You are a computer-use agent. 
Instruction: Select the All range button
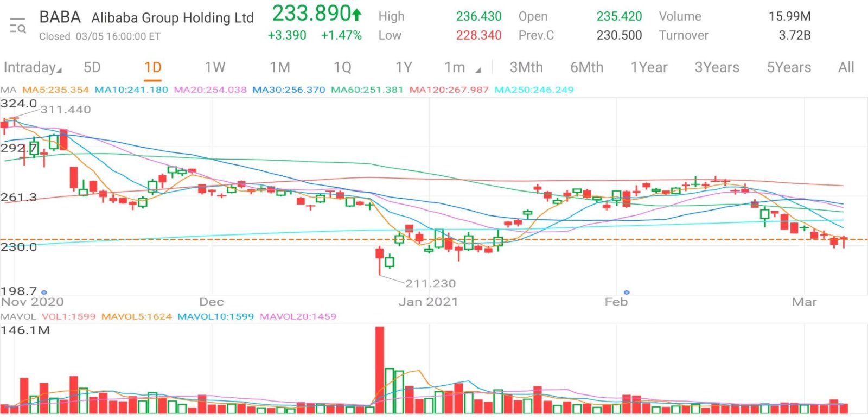click(x=846, y=67)
